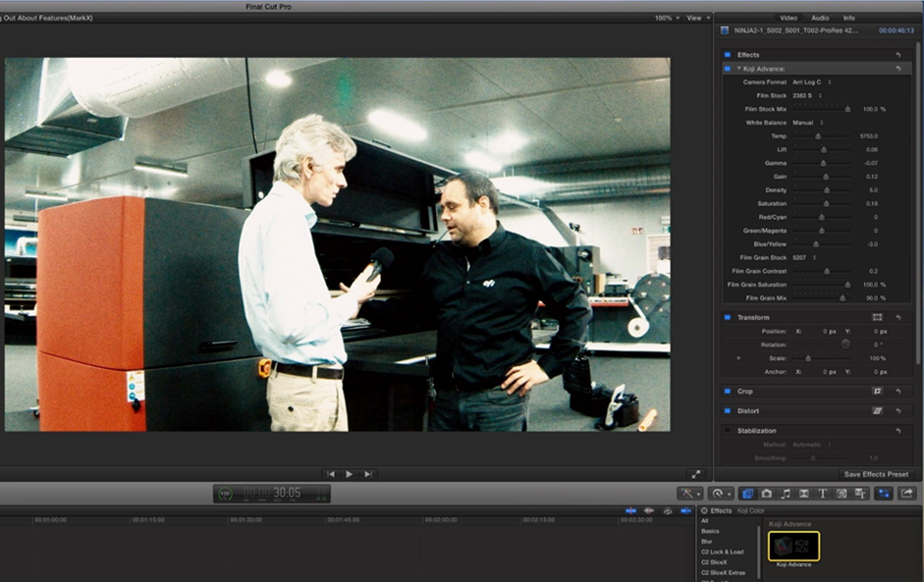Select the C2 Lock & Load category
This screenshot has width=924, height=582.
(723, 552)
